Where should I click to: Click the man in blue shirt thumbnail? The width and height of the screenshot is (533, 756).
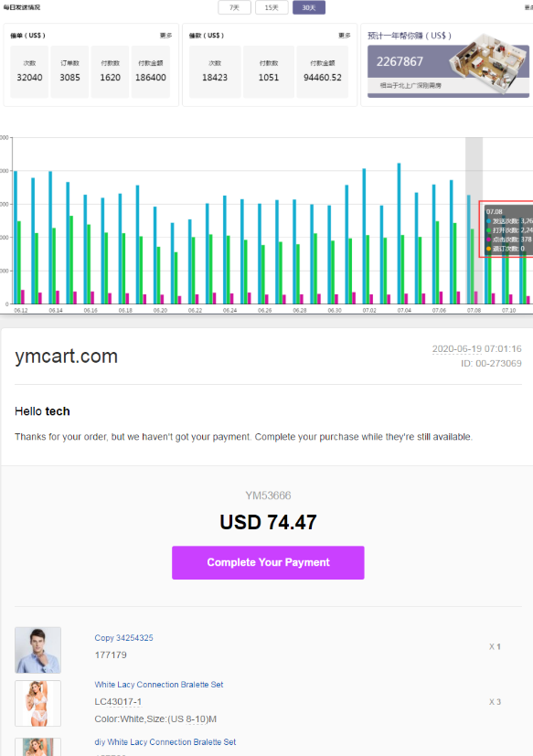point(38,650)
